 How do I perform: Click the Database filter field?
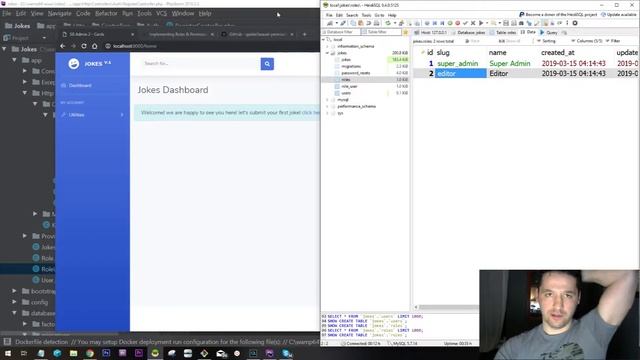pyautogui.click(x=341, y=32)
